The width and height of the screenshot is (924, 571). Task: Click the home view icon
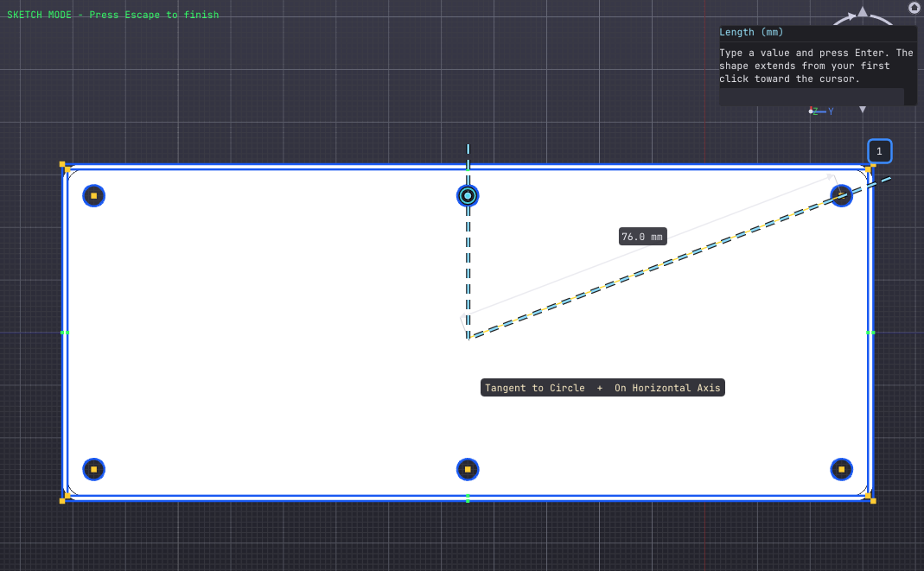pos(914,8)
